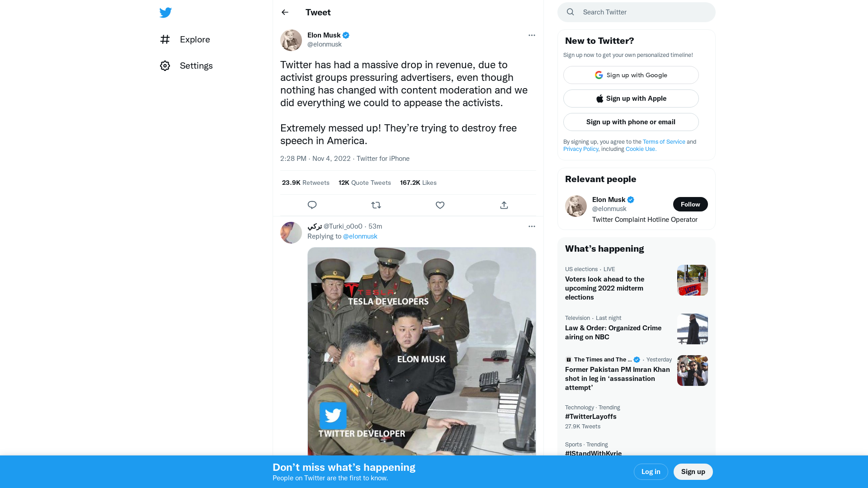Screen dimensions: 868x488
Task: Open Turki_o0o0's profile avatar
Action: point(291,233)
